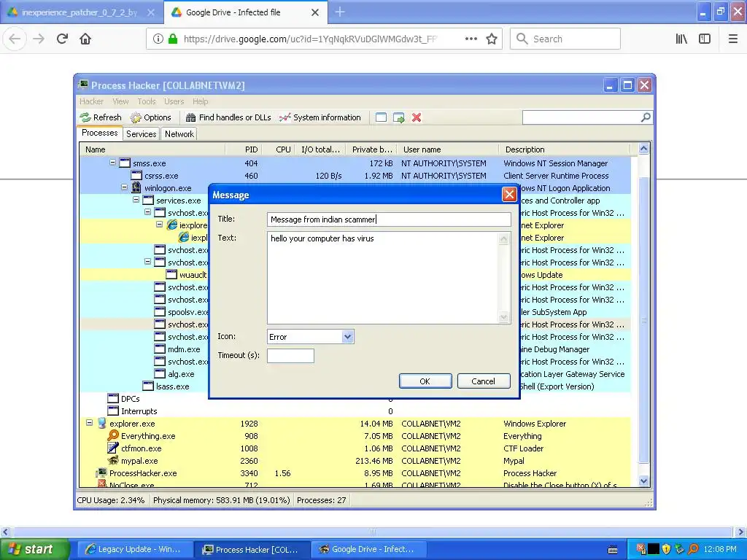This screenshot has width=747, height=560.
Task: Collapse the services.exe tree node
Action: click(136, 200)
